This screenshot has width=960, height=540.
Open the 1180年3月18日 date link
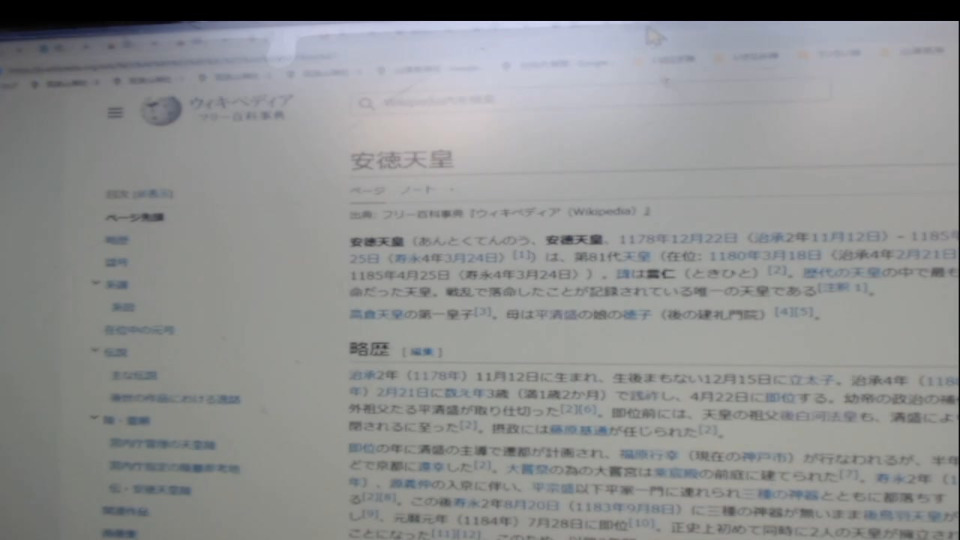765,255
